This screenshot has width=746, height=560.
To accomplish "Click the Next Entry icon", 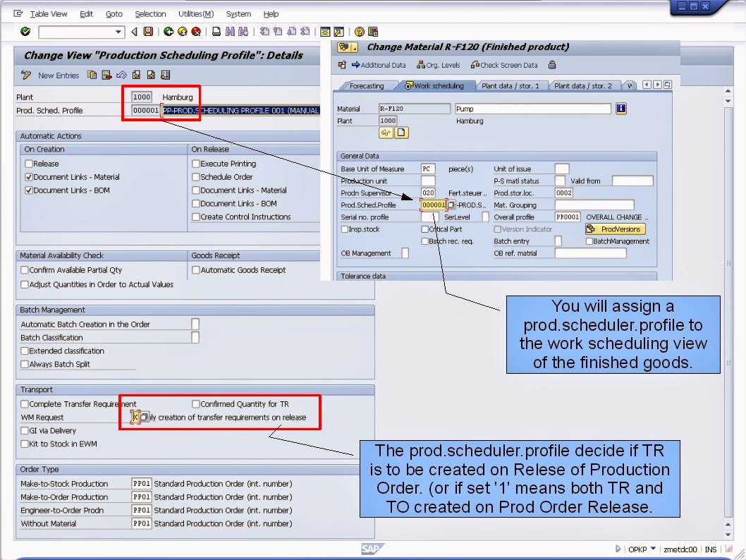I will pyautogui.click(x=151, y=75).
